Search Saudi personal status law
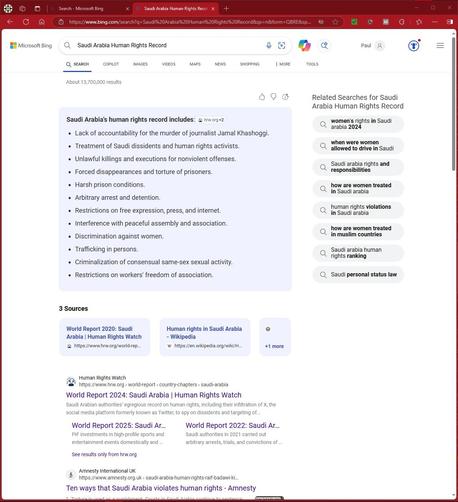This screenshot has height=502, width=458. pos(358,275)
